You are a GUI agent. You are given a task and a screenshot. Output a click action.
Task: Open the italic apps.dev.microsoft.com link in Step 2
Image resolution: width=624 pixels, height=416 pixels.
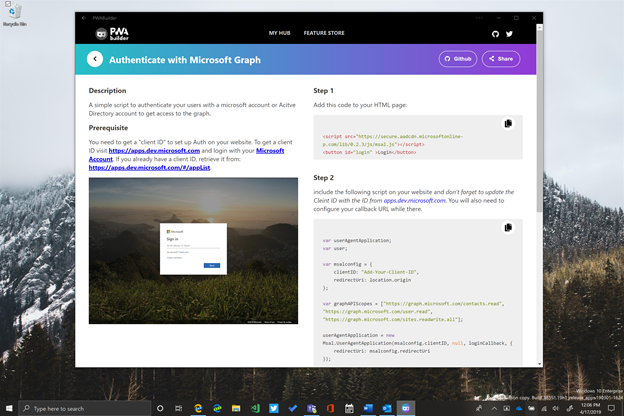point(414,201)
